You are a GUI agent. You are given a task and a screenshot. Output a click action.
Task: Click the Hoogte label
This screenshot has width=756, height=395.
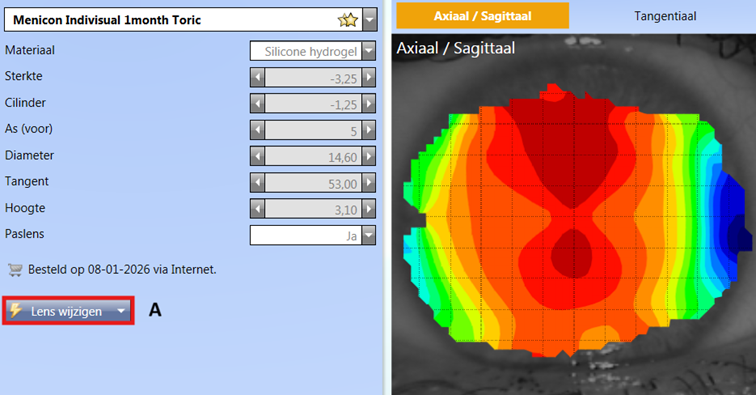[25, 208]
